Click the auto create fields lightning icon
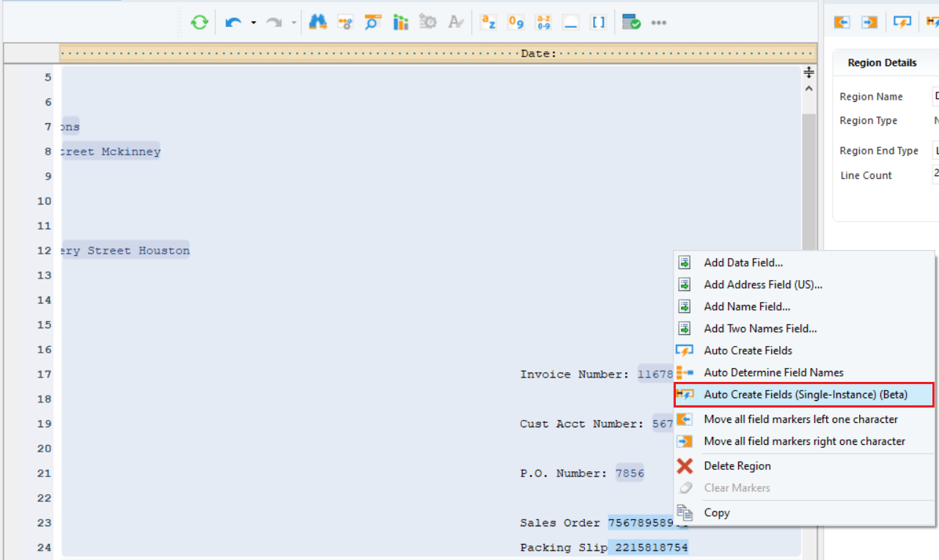Screen dimensions: 939x560 pyautogui.click(x=902, y=23)
